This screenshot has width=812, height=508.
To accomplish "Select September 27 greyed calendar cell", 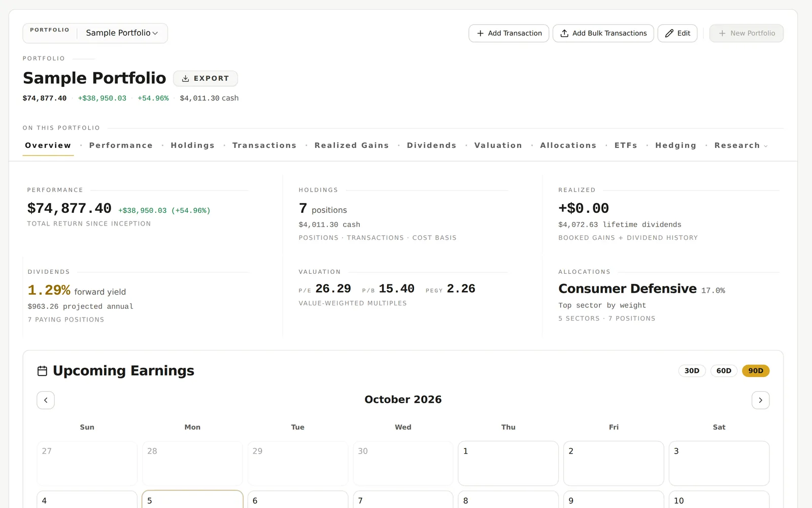I will point(87,463).
